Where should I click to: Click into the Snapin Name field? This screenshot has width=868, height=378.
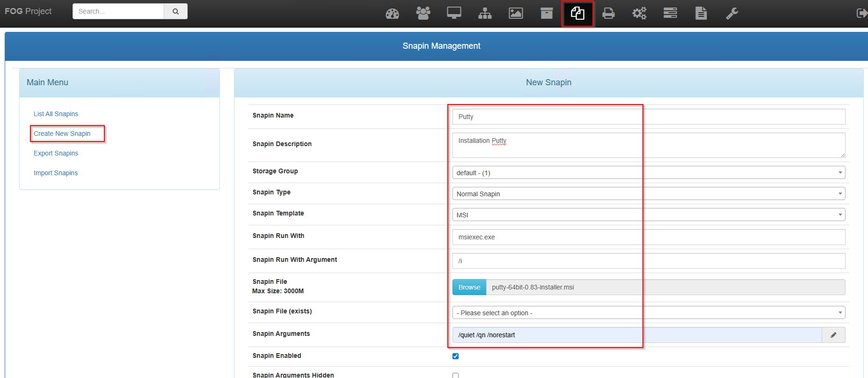[649, 117]
